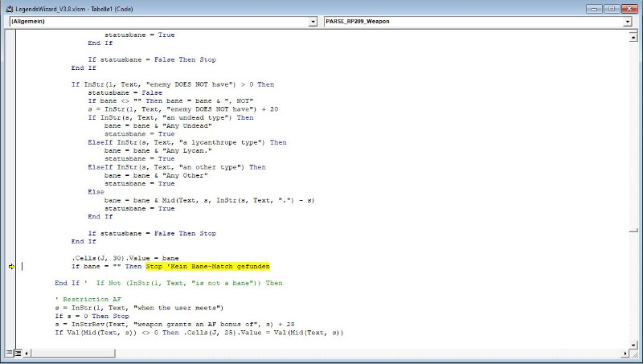Click the line bane & "Any Other"
This screenshot has width=643, height=364.
point(156,175)
